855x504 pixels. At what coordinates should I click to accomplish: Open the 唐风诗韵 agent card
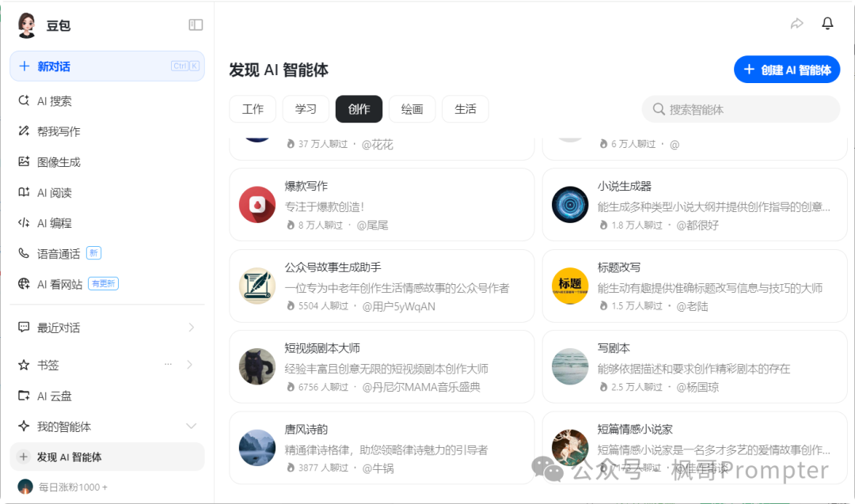(x=382, y=448)
